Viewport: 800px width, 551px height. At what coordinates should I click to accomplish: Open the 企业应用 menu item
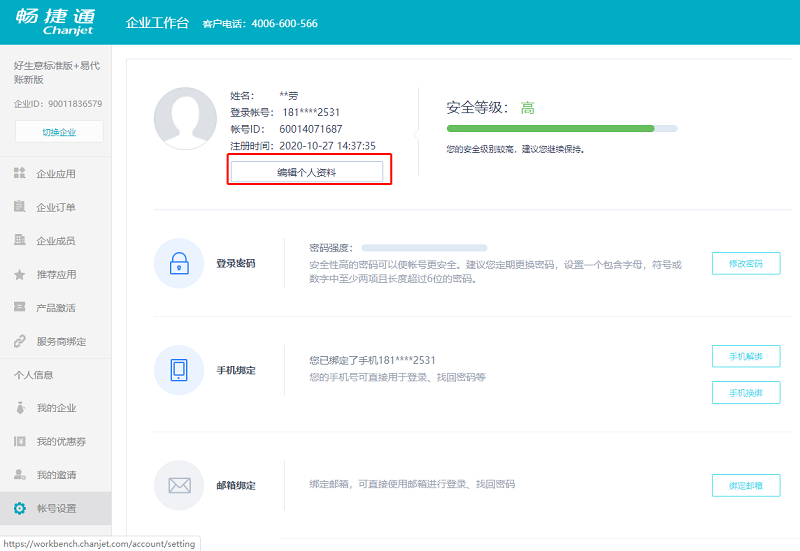[x=56, y=173]
